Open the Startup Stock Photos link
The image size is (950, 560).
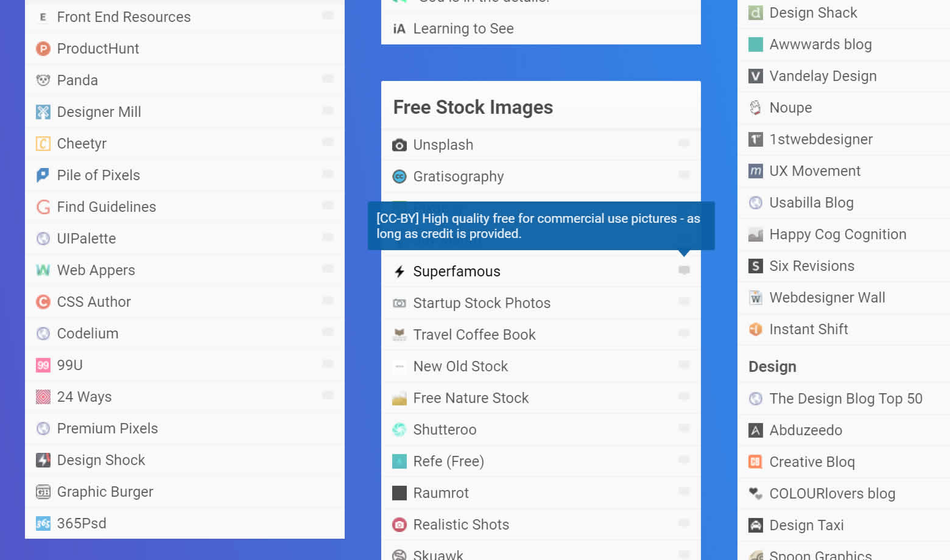coord(481,303)
